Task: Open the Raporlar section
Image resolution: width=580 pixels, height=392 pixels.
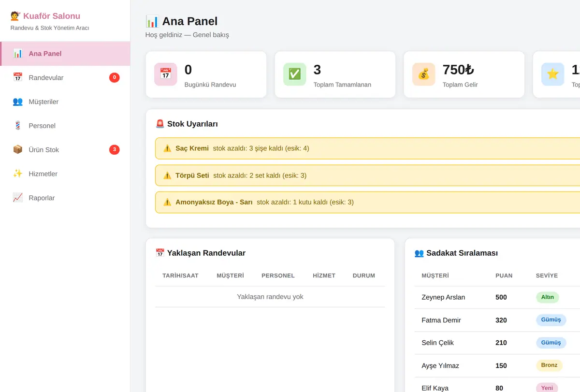Action: (65, 198)
